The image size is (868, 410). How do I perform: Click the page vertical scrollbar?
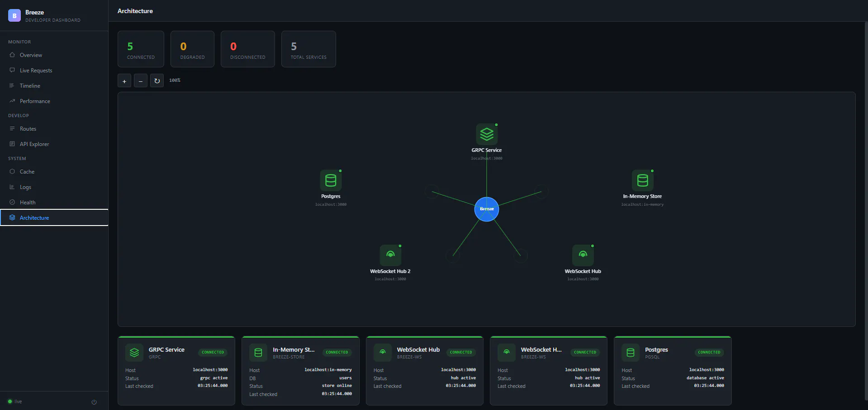point(866,210)
